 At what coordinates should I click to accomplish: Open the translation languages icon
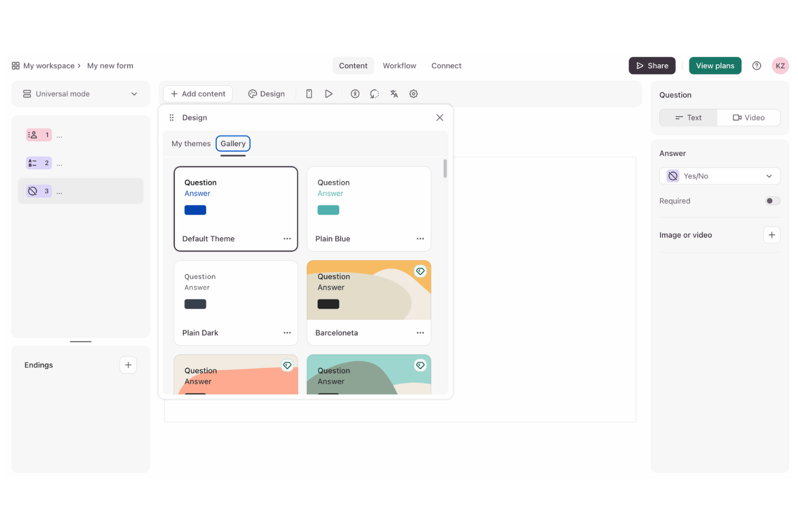394,94
